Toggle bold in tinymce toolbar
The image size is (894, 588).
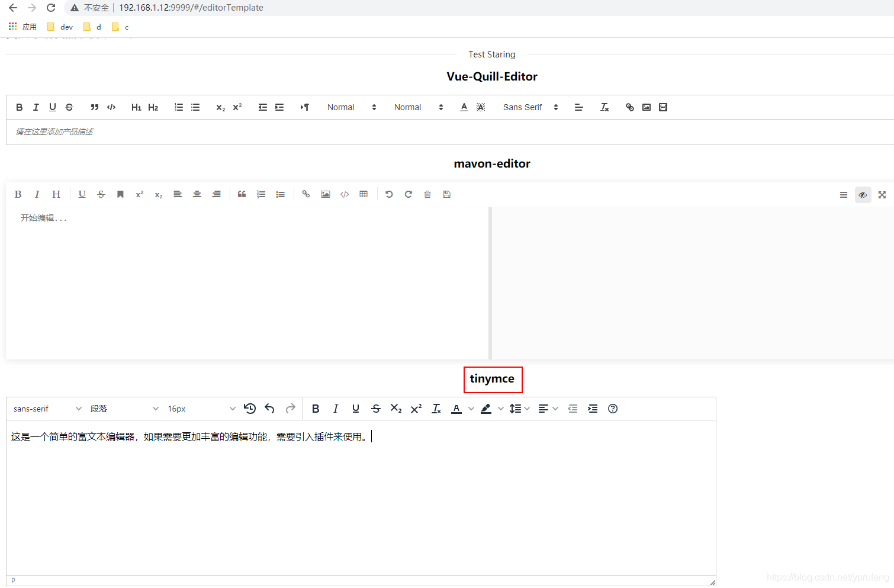click(x=316, y=409)
